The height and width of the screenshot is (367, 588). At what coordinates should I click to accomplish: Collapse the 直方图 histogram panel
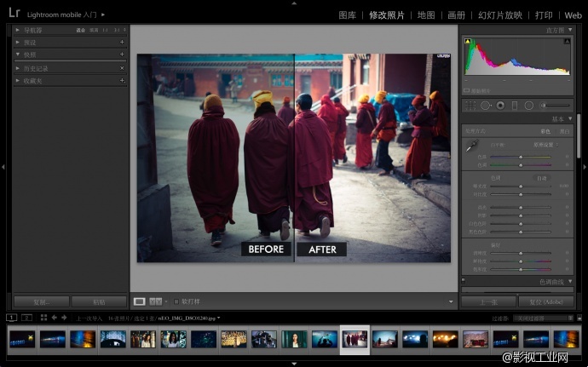572,30
